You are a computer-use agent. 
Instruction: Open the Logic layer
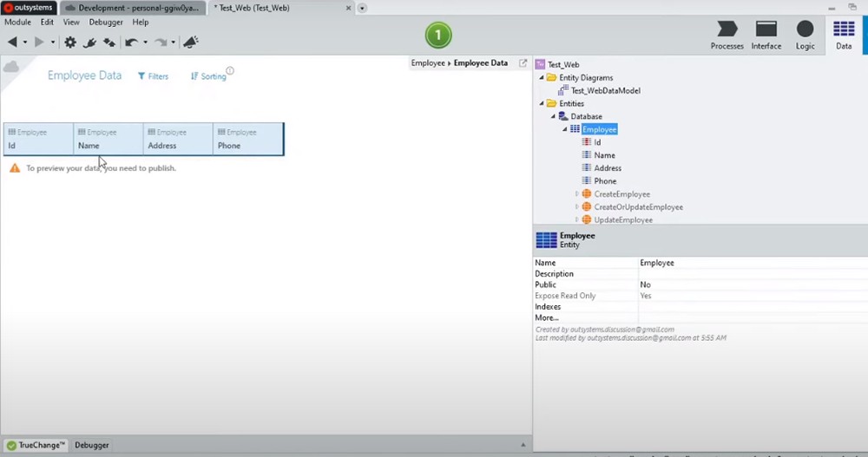pos(805,35)
